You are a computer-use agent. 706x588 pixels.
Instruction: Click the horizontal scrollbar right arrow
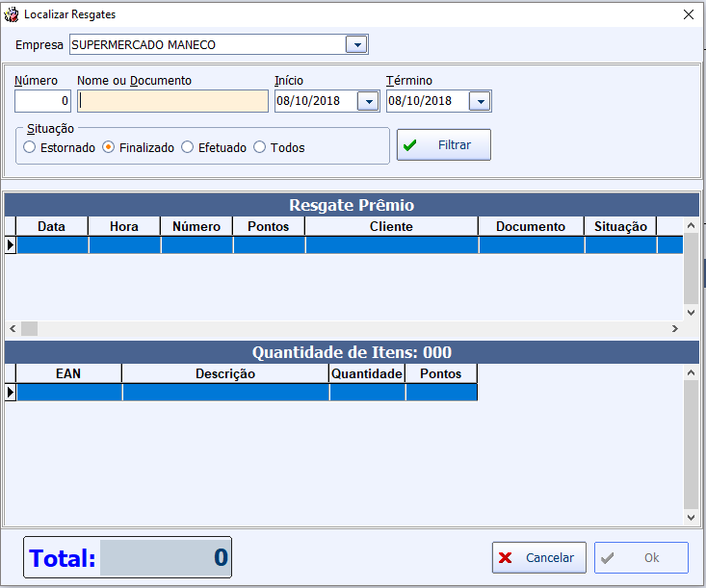[675, 329]
